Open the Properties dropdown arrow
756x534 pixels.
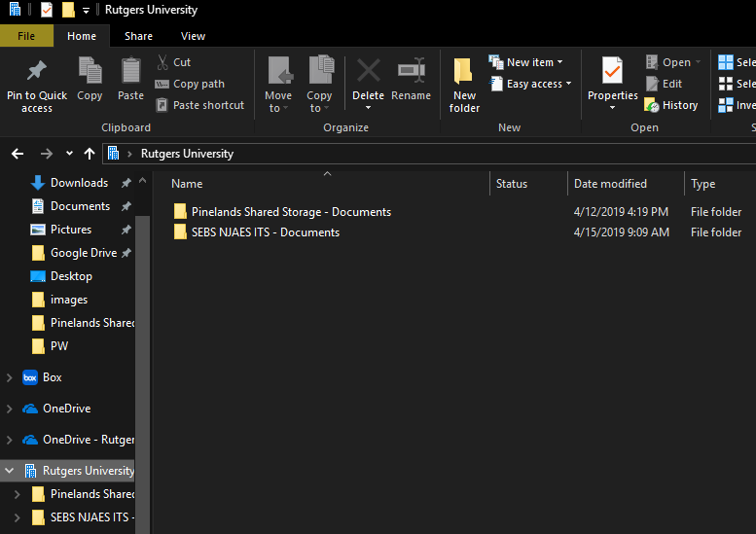point(612,107)
